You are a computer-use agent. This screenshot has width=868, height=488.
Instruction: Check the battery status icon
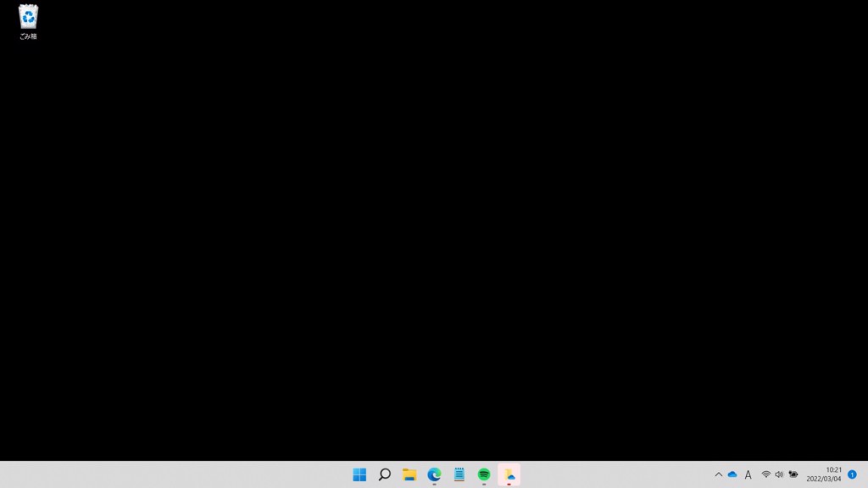coord(793,474)
